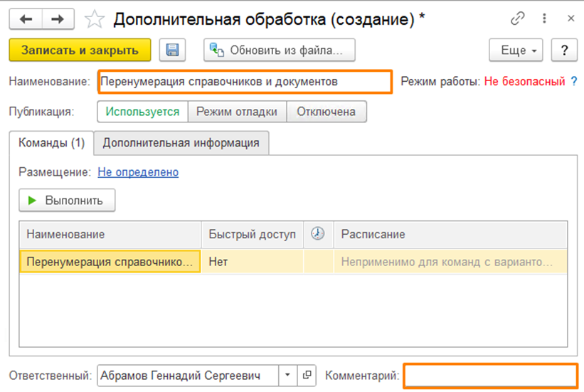Expand the Еще dropdown menu

(516, 51)
